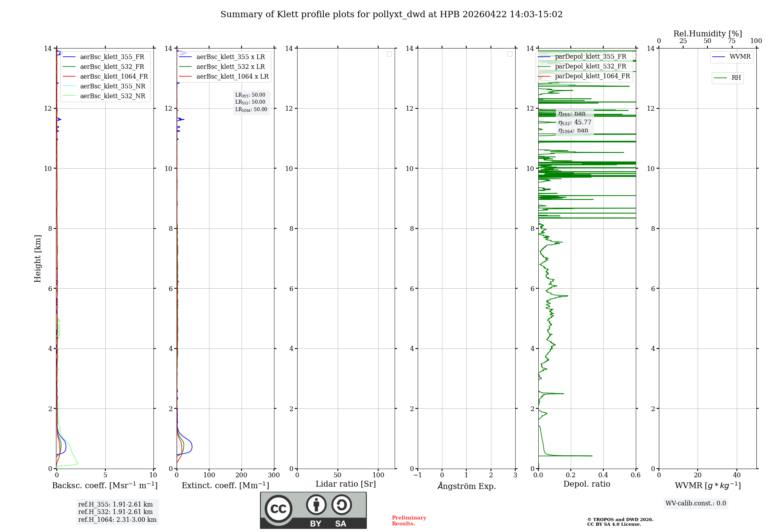Click the Rel.Humidity [%] axis title
Viewport: 783px width, 532px height.
click(x=707, y=34)
